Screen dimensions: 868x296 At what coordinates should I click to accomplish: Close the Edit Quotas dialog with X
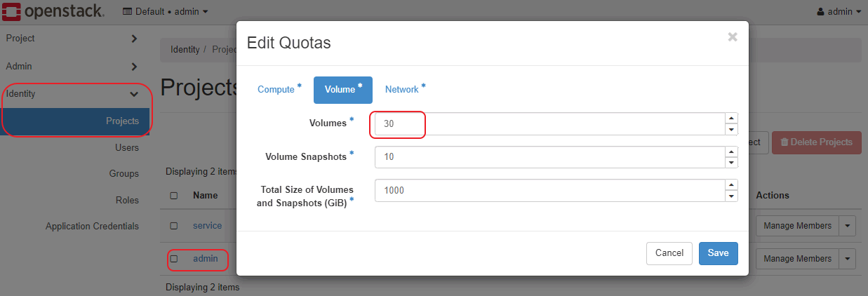pos(733,37)
